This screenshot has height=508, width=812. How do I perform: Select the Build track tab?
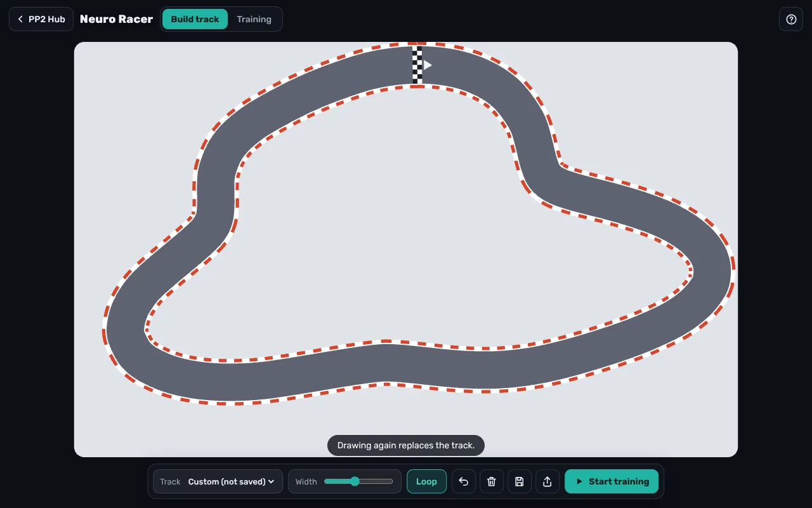click(195, 19)
